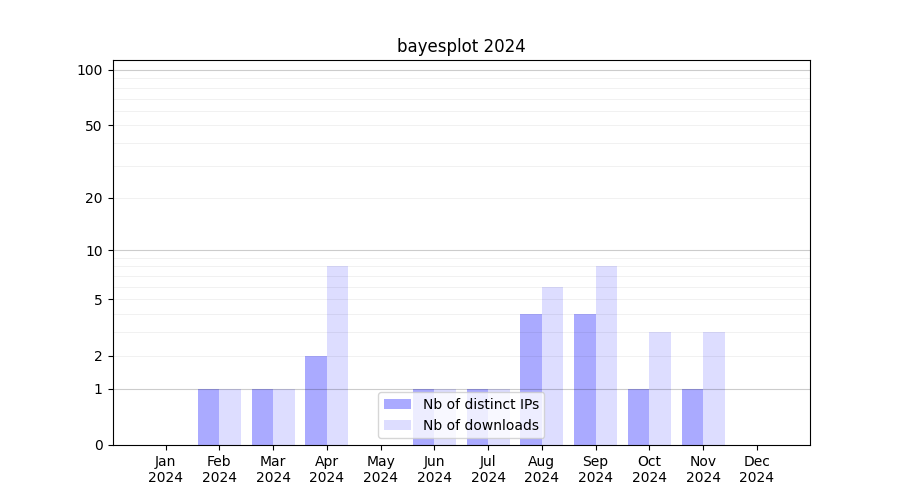Click the February distinct IPs bar

click(208, 416)
